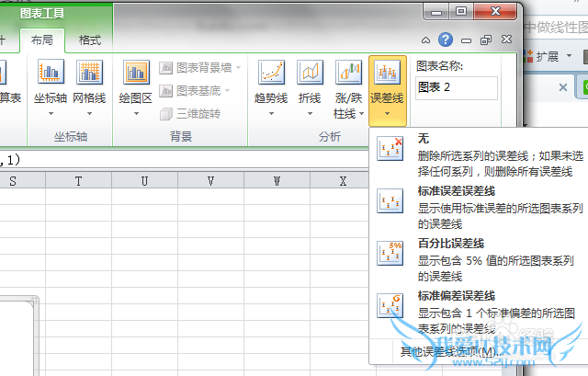Expand the 坐标轴 dropdown arrow
Viewport: 588px width, 376px height.
tap(51, 113)
